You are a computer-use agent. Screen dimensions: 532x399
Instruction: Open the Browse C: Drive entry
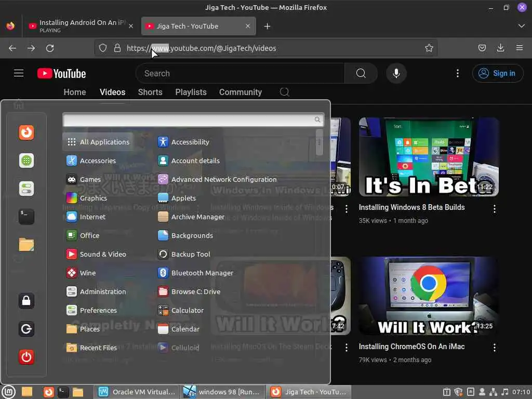click(x=189, y=291)
